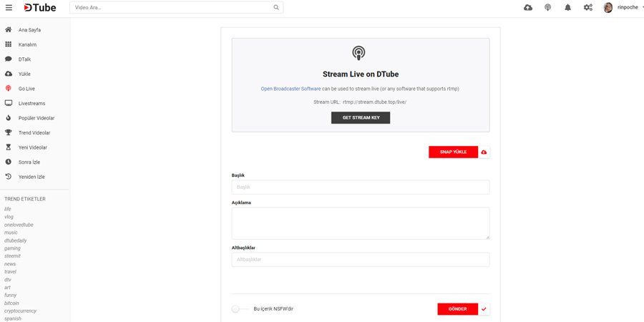Click the cryptocurrency trend tag
This screenshot has height=322, width=644.
21,311
